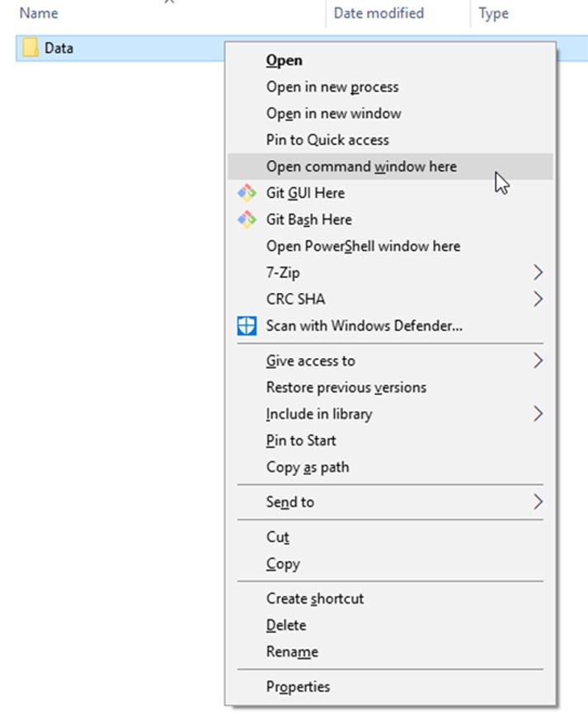Expand the Include in library arrow
Screen dimensions: 588x717
click(x=538, y=413)
